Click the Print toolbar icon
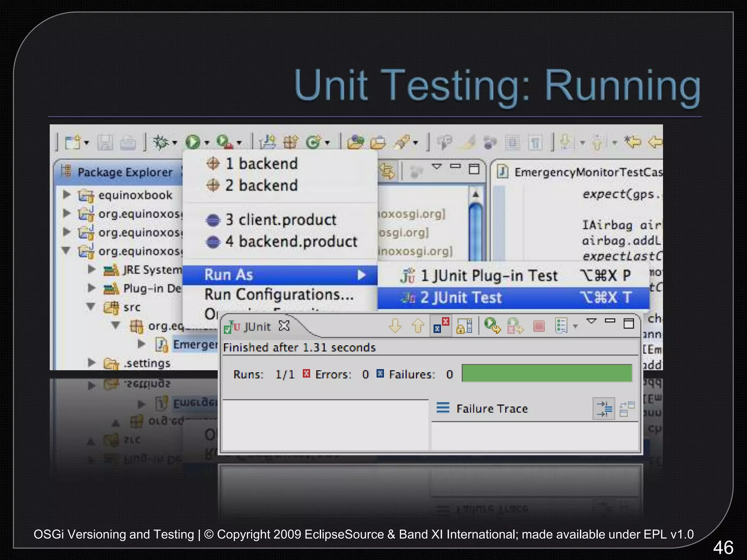The width and height of the screenshot is (747, 560). (128, 143)
